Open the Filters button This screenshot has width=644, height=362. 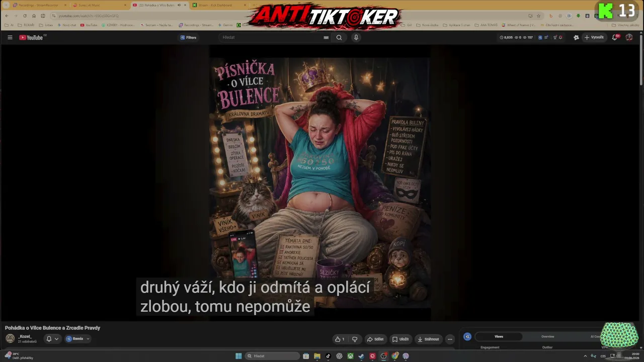tap(188, 37)
